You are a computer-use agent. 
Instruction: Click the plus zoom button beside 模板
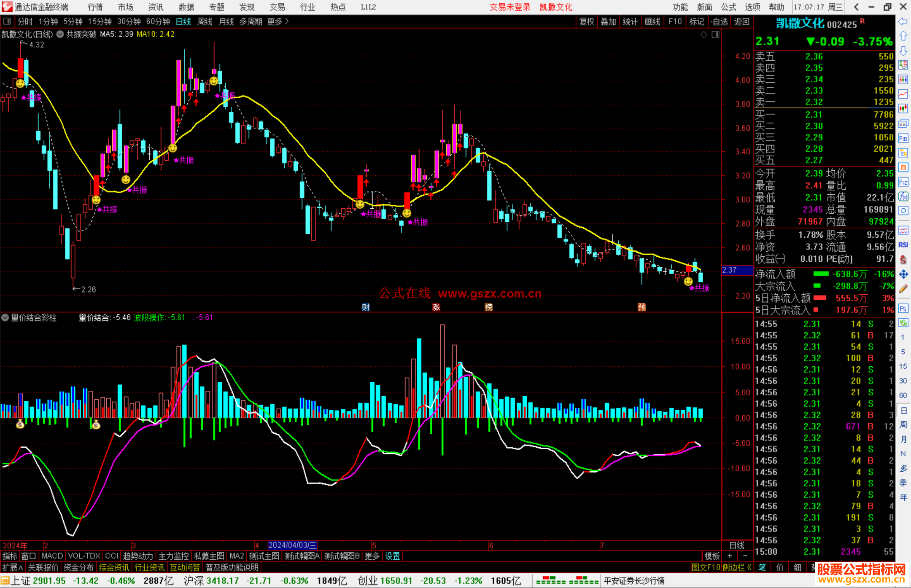tap(730, 556)
